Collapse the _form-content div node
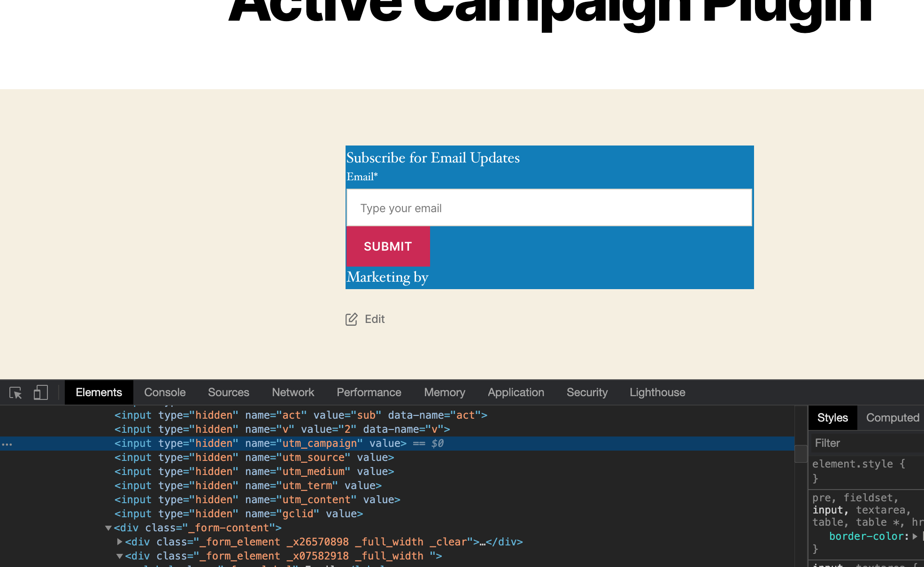 pos(108,528)
